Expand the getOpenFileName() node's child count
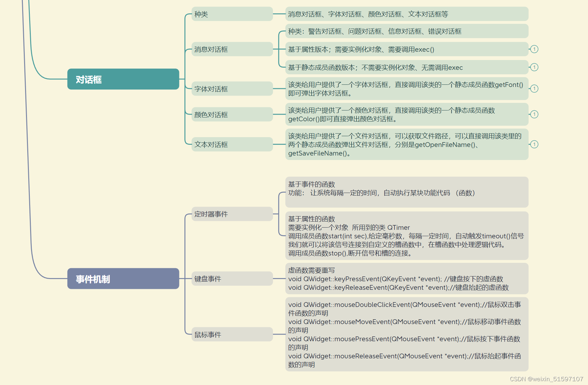588x385 pixels. (x=534, y=144)
